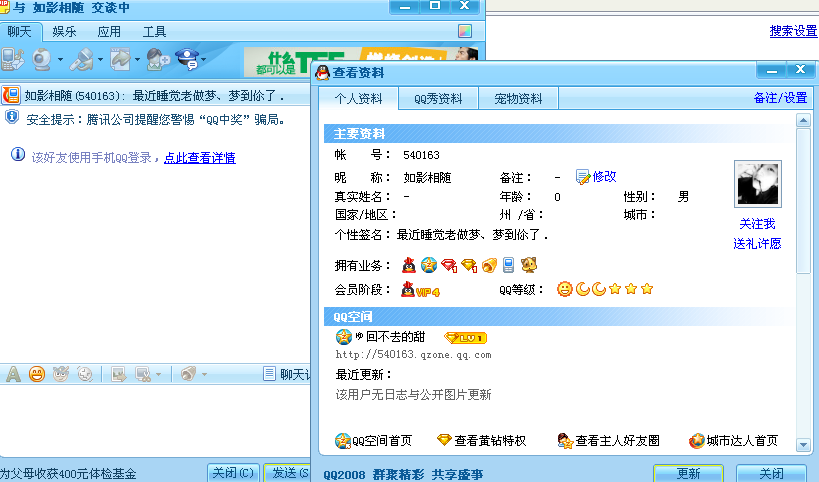Switch to the 个人资料 tab
This screenshot has height=482, width=819.
coord(358,99)
